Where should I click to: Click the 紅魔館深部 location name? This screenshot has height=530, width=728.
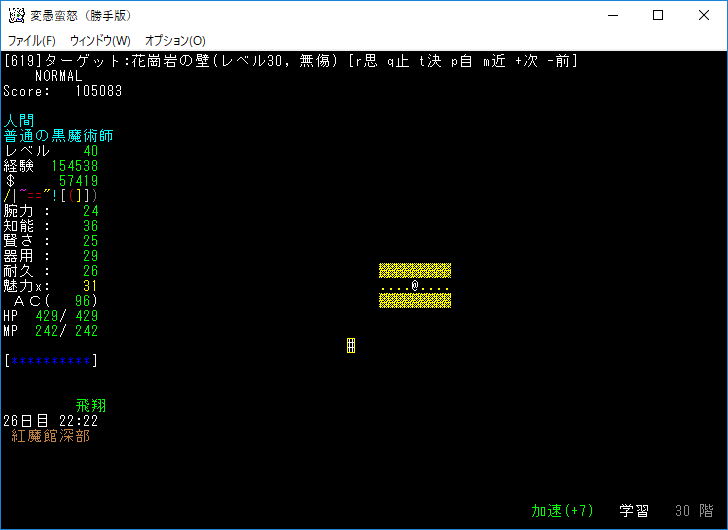tap(51, 436)
